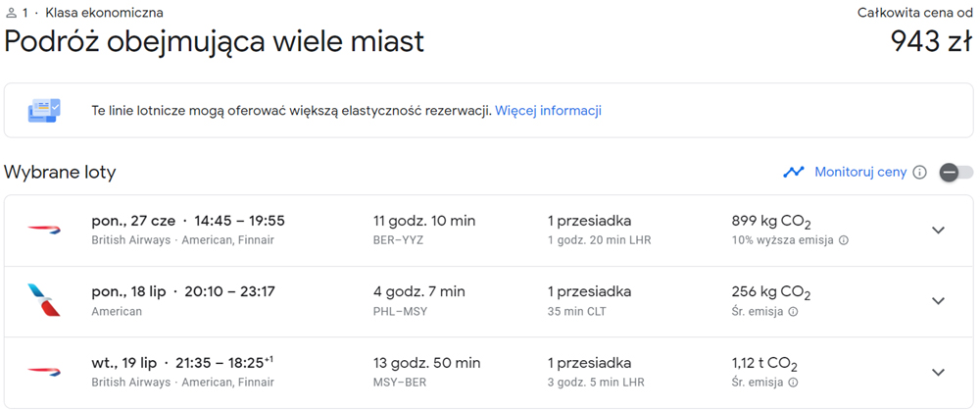Click the price tracking graph icon
This screenshot has width=980, height=412.
[794, 172]
